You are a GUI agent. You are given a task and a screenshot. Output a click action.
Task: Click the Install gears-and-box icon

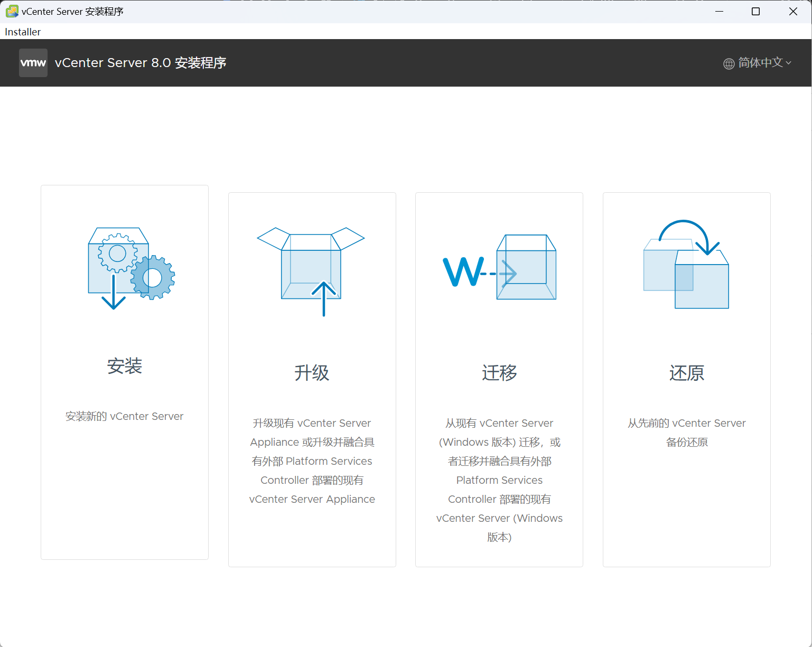tap(131, 268)
